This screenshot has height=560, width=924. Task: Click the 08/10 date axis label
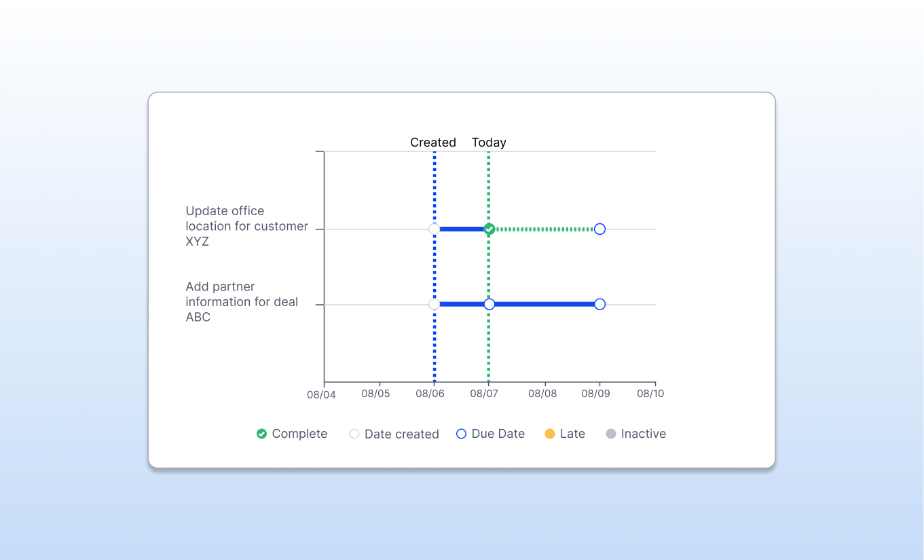650,393
